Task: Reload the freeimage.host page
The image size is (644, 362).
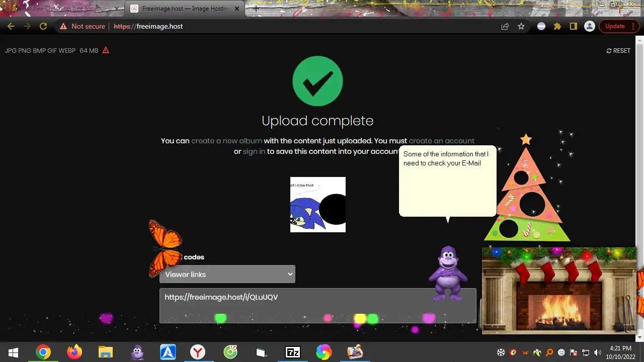Action: pos(43,26)
